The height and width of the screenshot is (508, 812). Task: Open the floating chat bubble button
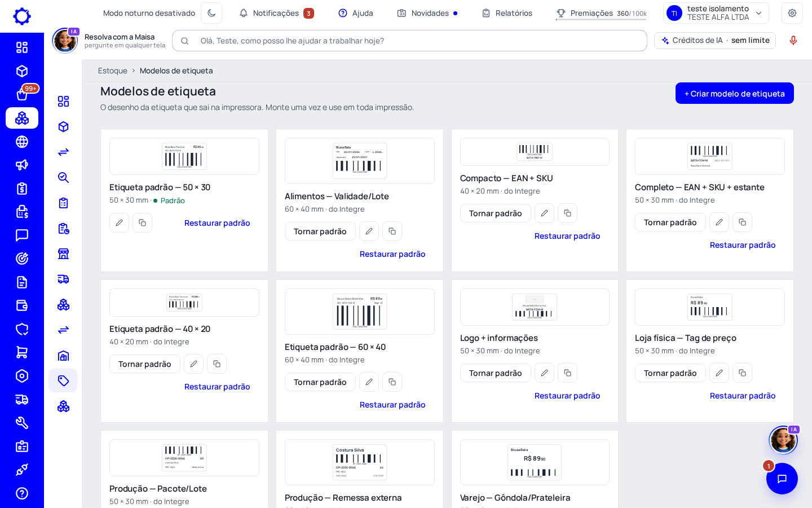(x=782, y=479)
